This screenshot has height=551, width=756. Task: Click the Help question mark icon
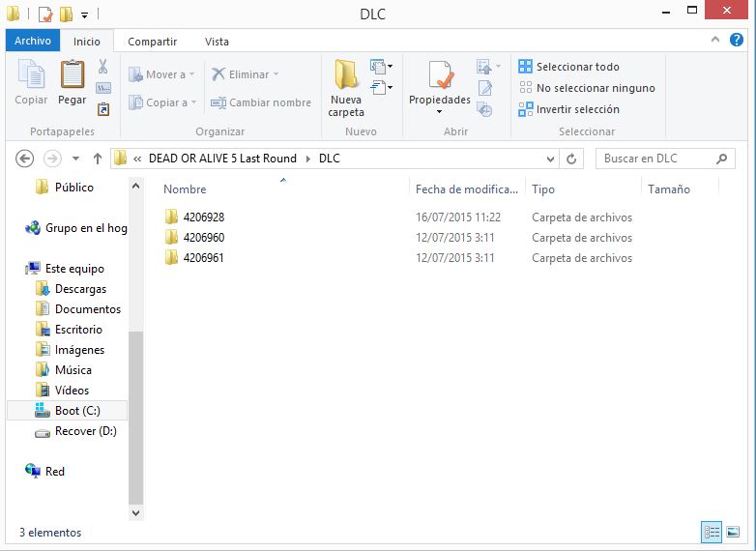738,42
